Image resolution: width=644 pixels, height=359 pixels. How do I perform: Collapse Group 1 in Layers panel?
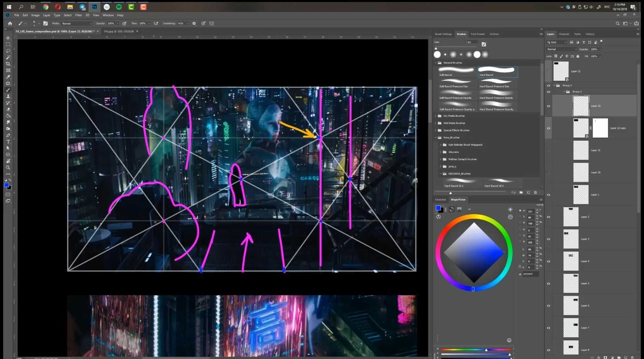pos(554,85)
